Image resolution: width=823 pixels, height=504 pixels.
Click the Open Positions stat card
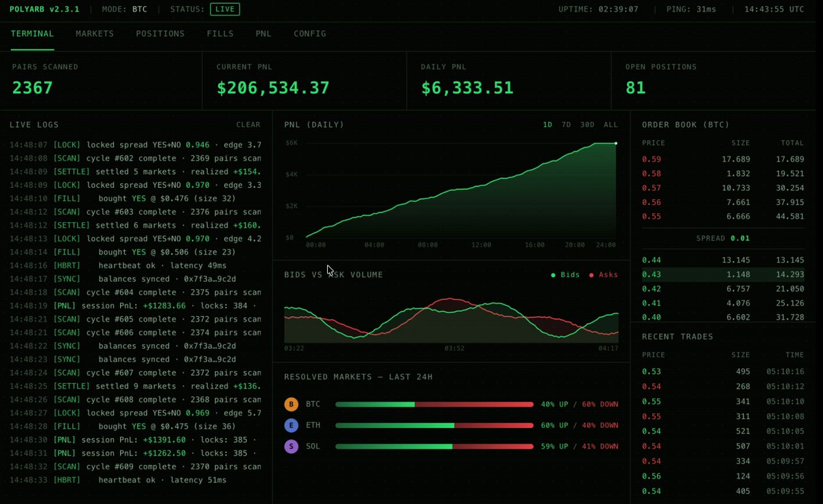[717, 80]
